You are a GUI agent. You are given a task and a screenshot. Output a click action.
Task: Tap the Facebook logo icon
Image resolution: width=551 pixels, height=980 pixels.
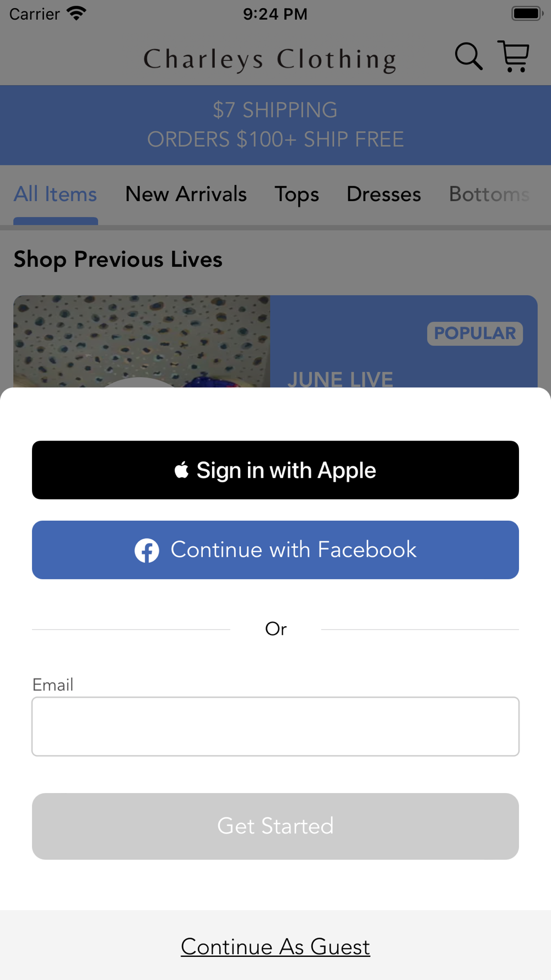click(147, 550)
